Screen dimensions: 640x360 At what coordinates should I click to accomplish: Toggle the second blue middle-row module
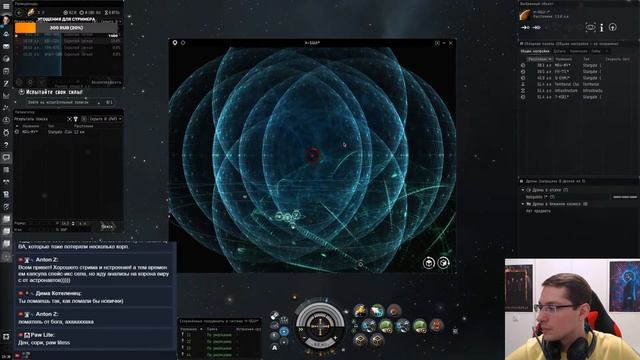pyautogui.click(x=402, y=326)
